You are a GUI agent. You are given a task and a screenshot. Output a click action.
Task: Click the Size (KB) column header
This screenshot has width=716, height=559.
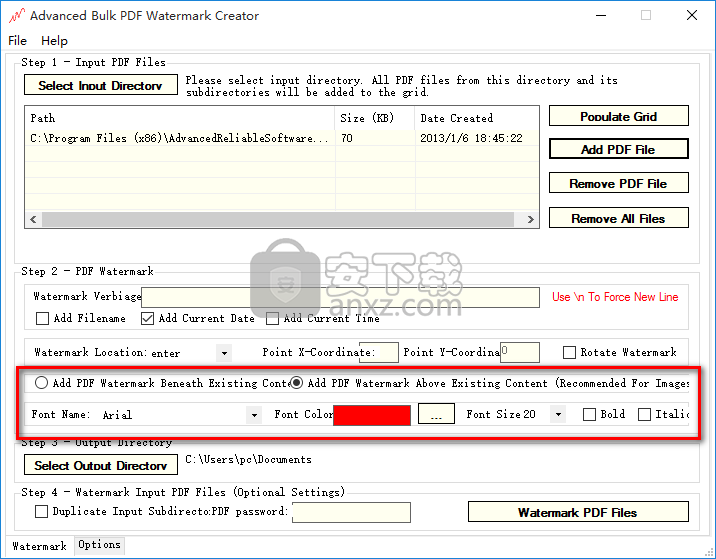(x=375, y=118)
